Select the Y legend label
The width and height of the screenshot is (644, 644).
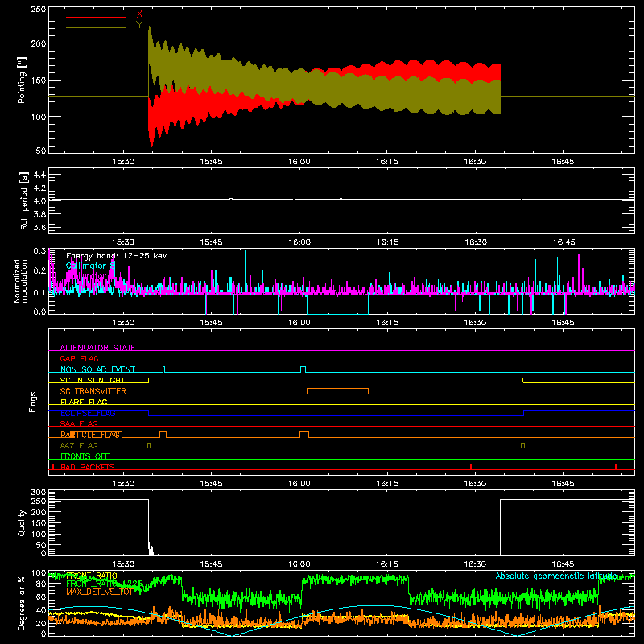coord(139,25)
